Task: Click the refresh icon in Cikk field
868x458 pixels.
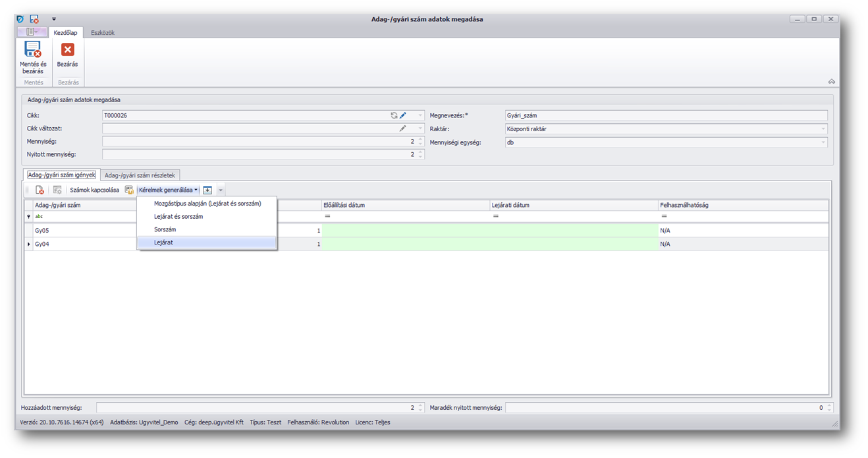Action: (x=394, y=115)
